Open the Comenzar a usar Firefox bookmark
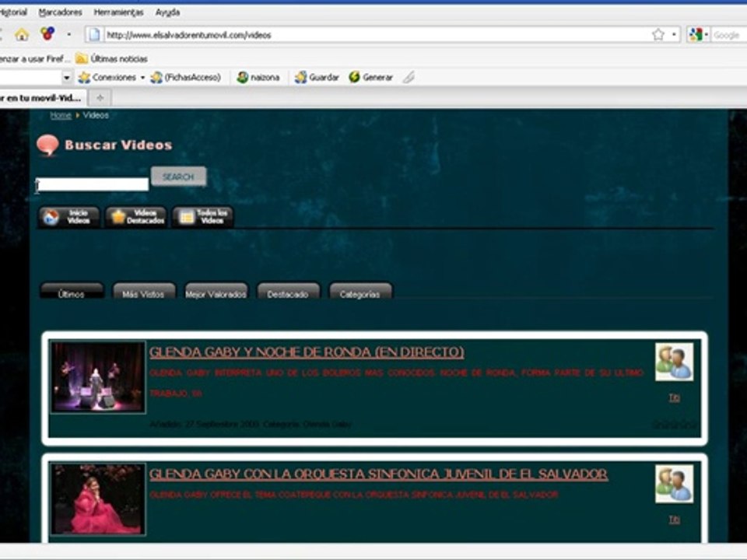Image resolution: width=747 pixels, height=560 pixels. pyautogui.click(x=34, y=58)
